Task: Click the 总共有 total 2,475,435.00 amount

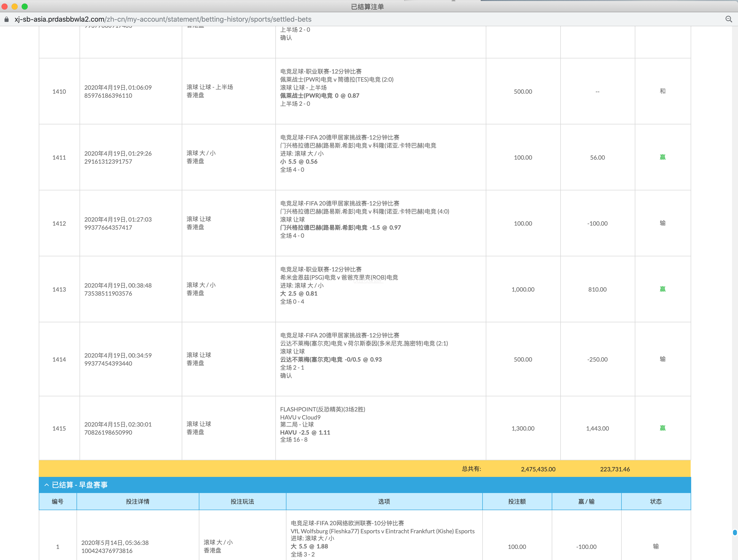Action: pos(538,469)
